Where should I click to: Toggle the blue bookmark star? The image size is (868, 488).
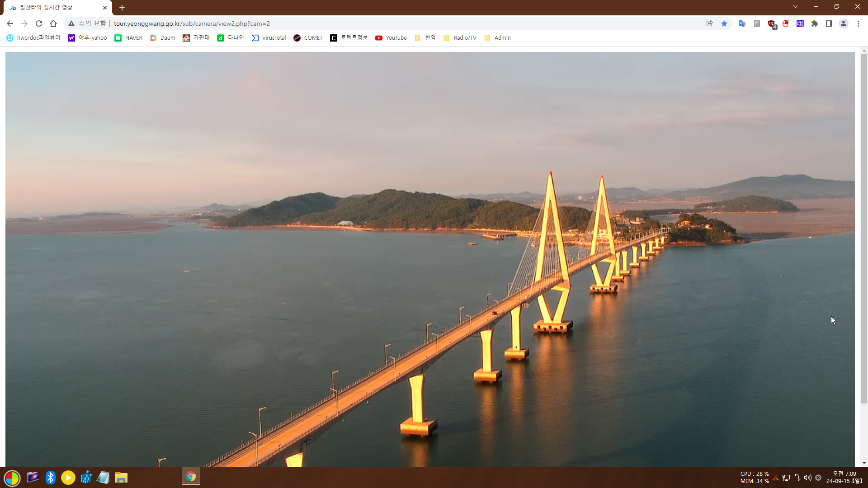(x=724, y=23)
